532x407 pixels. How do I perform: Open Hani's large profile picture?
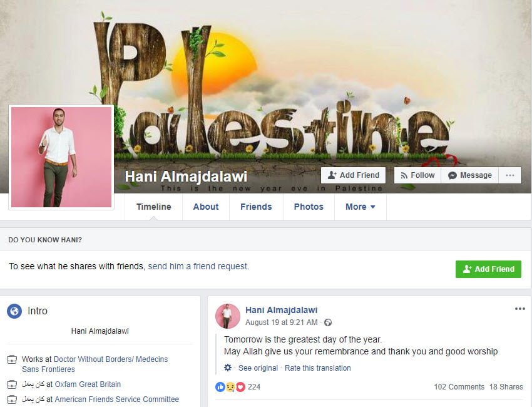click(x=61, y=157)
